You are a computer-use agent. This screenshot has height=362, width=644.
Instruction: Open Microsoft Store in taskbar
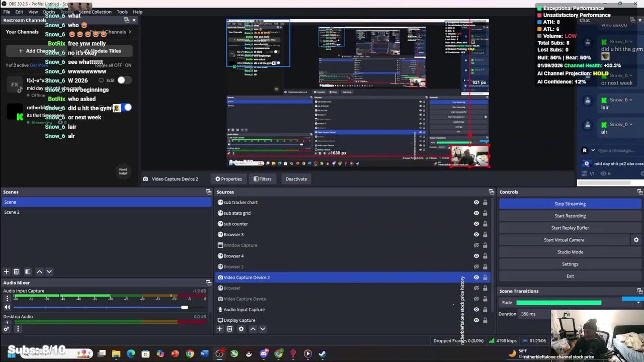[x=145, y=354]
